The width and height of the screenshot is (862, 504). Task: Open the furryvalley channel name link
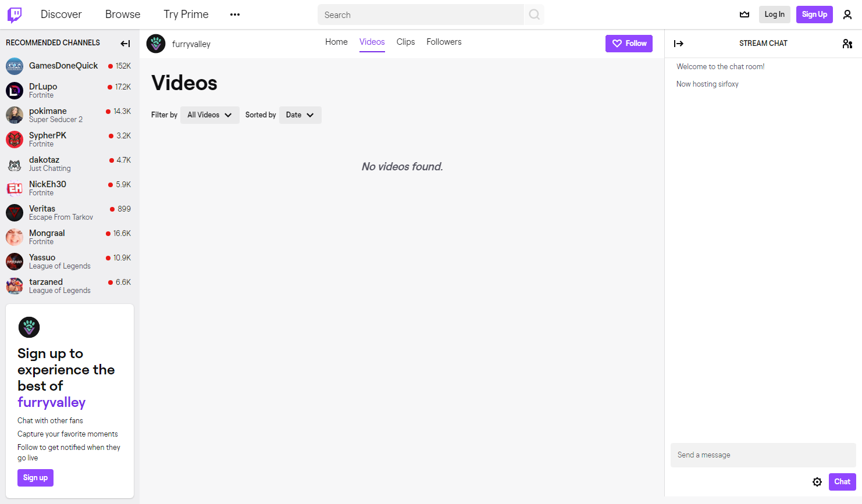click(x=191, y=44)
